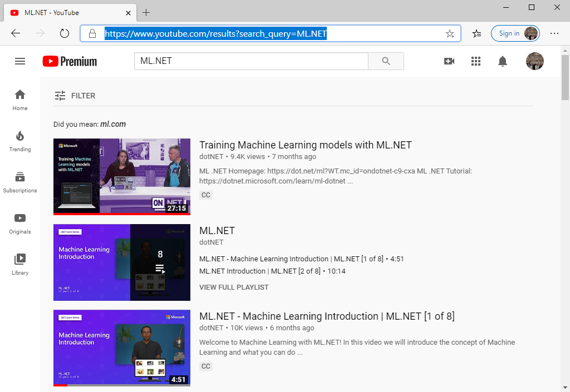Go to Home in the sidebar
The height and width of the screenshot is (392, 570).
tap(20, 100)
